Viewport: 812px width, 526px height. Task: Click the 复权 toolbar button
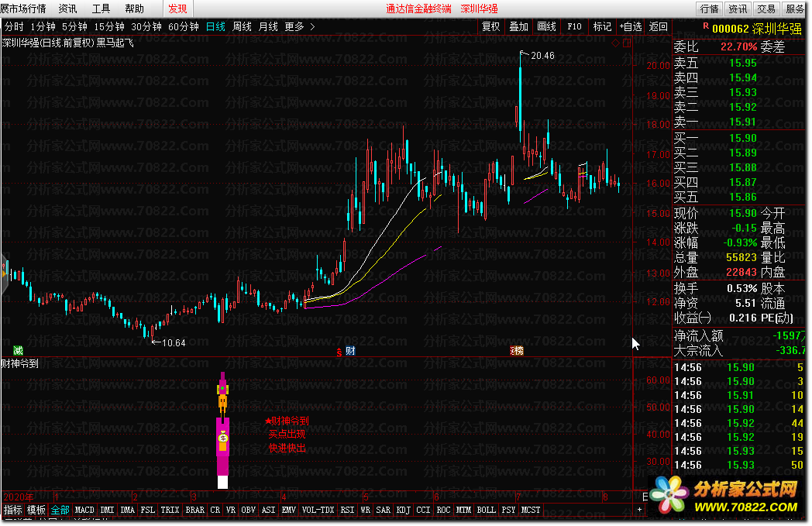click(491, 26)
